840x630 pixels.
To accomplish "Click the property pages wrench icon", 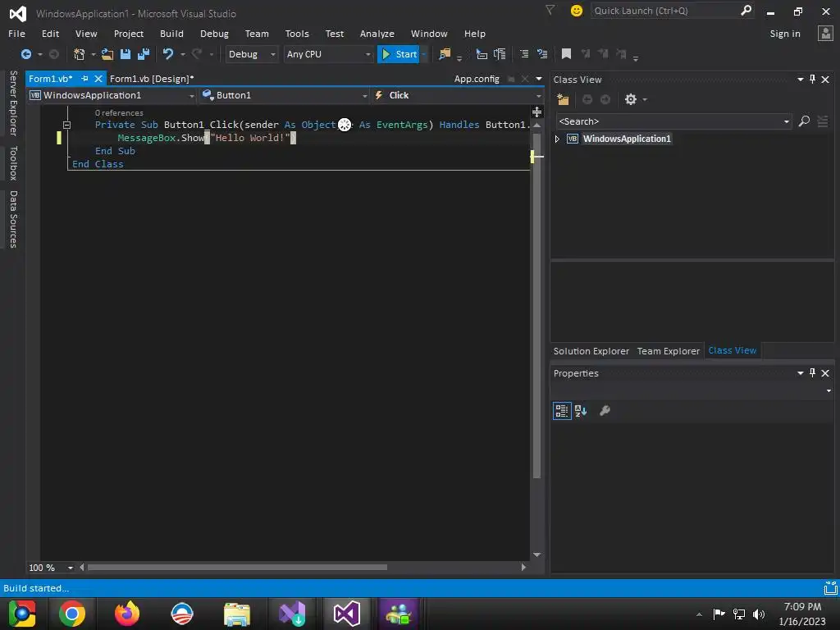I will point(605,411).
